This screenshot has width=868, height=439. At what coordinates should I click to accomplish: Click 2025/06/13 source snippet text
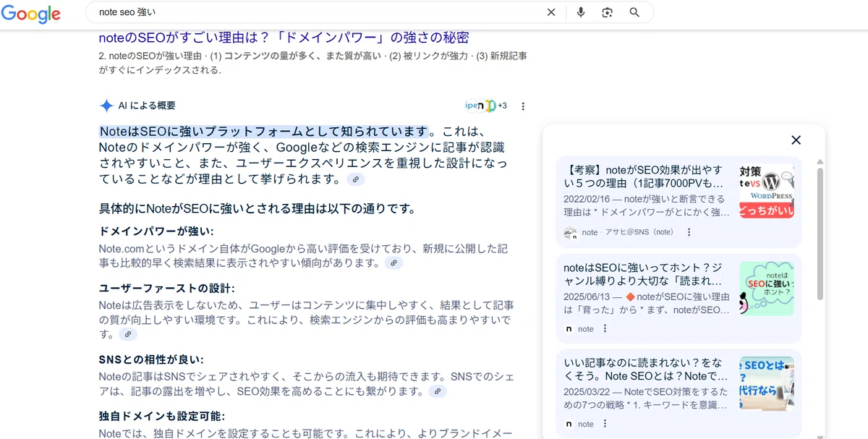(647, 302)
